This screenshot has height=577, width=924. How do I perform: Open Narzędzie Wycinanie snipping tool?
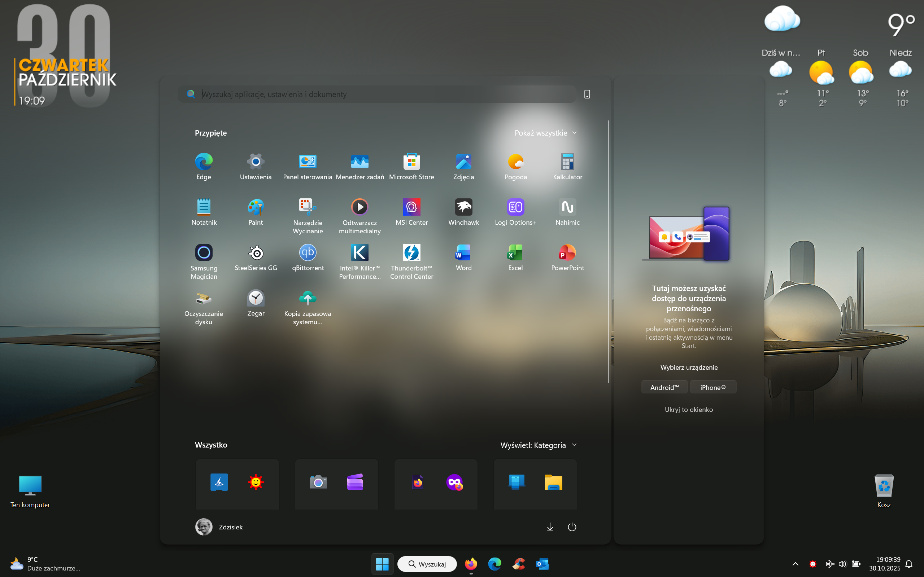308,208
